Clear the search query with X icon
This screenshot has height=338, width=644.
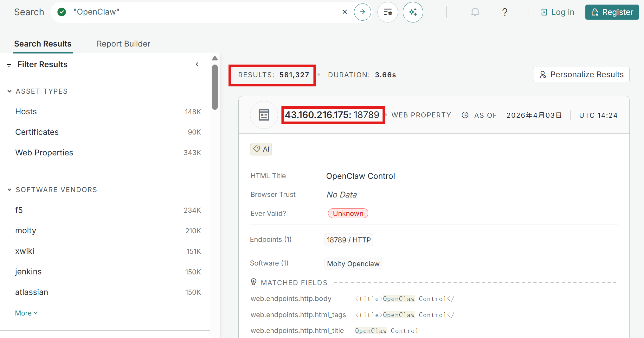pyautogui.click(x=345, y=12)
